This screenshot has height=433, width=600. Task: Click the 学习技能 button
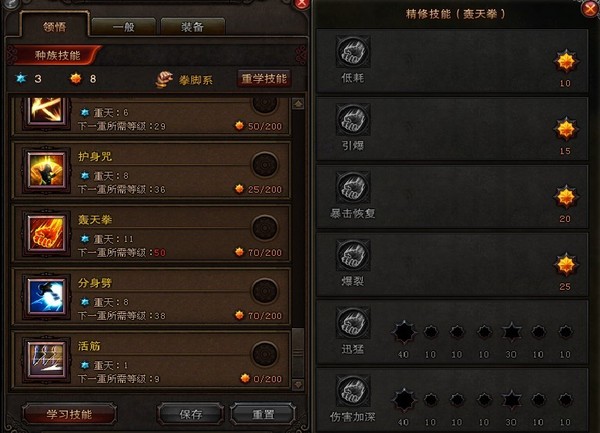tap(69, 414)
